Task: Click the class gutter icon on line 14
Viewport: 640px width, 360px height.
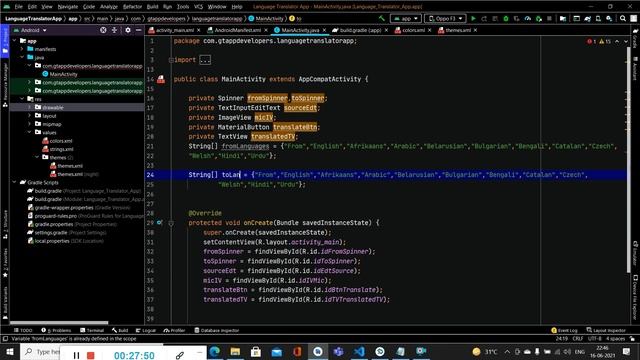Action: [x=161, y=79]
